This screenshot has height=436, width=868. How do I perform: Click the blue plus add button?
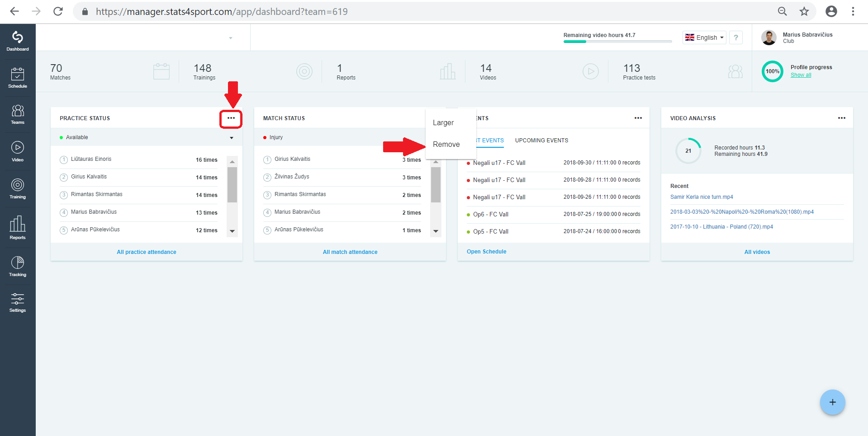coord(832,402)
